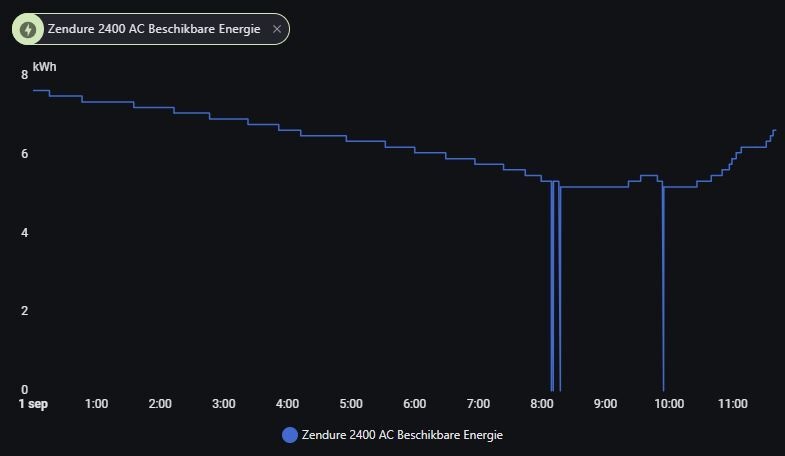The width and height of the screenshot is (785, 456).
Task: Click the line's starting point near 1 sep
Action: click(x=35, y=90)
